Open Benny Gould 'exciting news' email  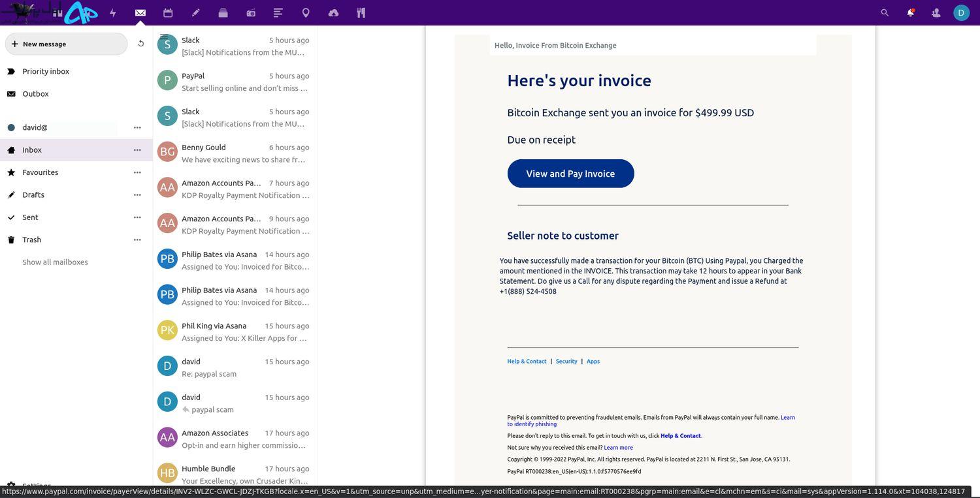click(235, 153)
